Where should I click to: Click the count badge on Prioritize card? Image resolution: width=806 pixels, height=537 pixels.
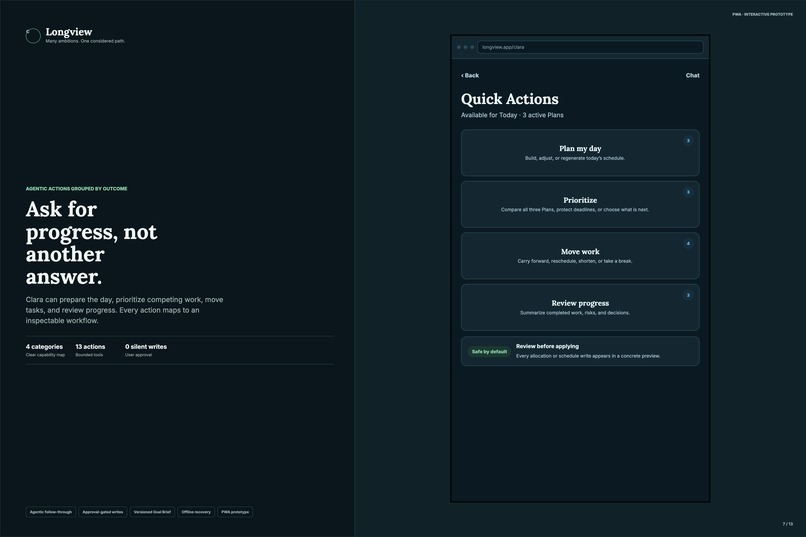(x=688, y=192)
